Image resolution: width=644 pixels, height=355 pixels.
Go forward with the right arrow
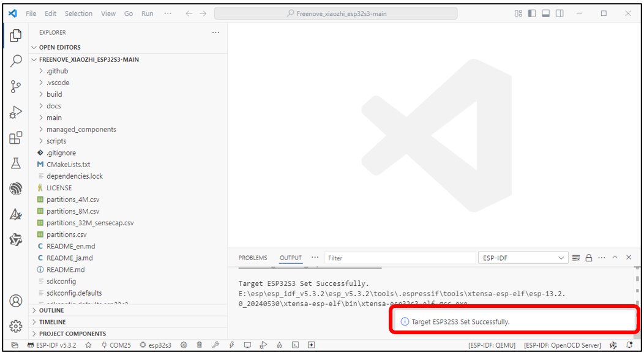click(x=203, y=13)
